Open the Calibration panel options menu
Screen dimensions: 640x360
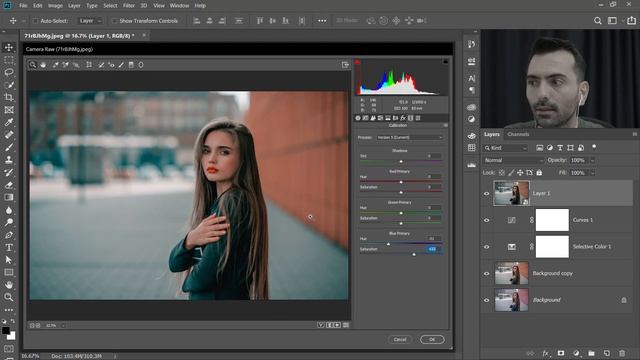tap(445, 125)
